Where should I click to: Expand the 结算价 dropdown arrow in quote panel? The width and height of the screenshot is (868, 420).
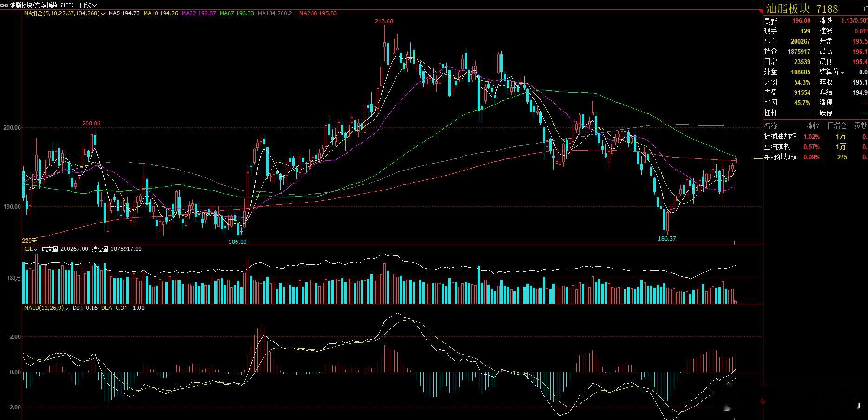(x=842, y=72)
